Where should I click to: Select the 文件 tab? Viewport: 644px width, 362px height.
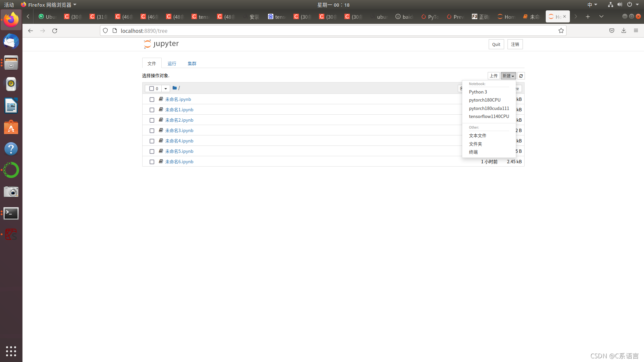click(x=152, y=63)
